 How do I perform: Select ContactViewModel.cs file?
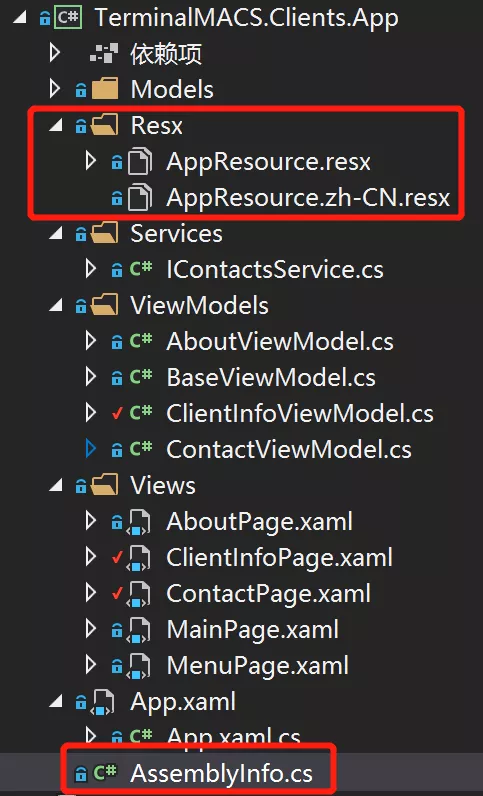click(x=289, y=449)
